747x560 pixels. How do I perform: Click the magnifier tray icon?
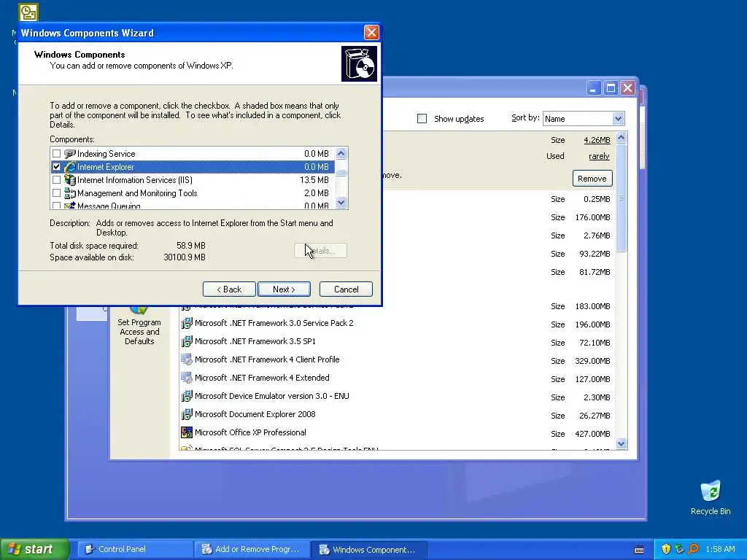[693, 549]
